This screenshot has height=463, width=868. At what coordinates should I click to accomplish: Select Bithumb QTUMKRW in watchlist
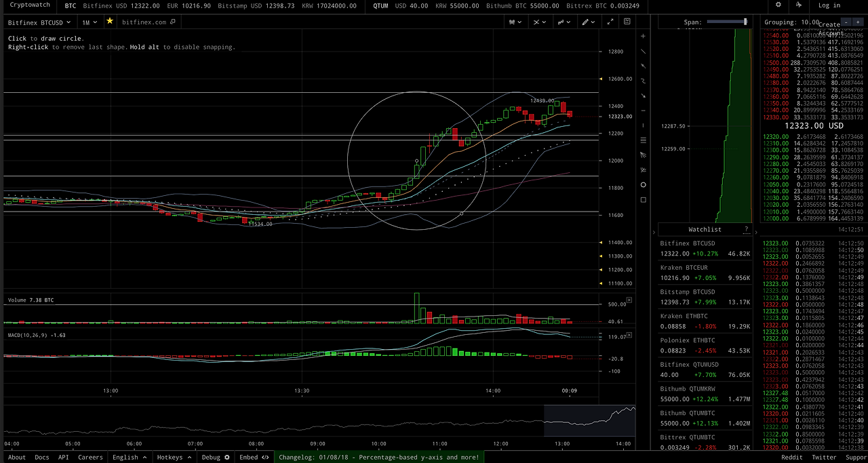[705, 394]
